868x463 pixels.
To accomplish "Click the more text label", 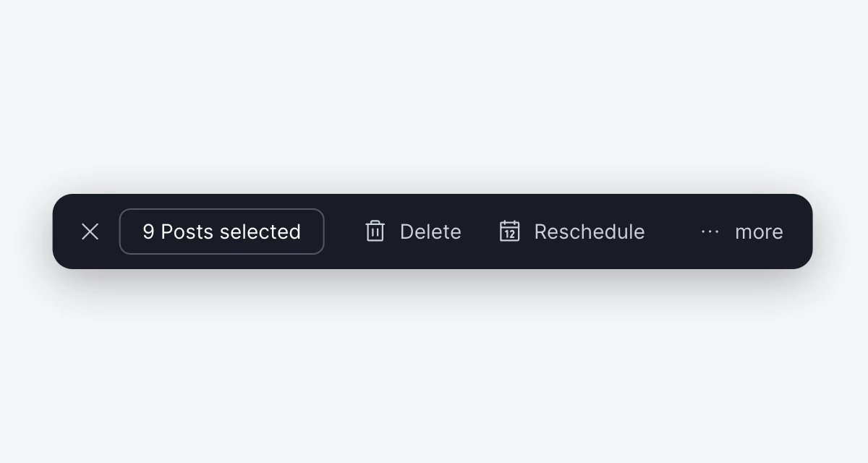I will 759,231.
